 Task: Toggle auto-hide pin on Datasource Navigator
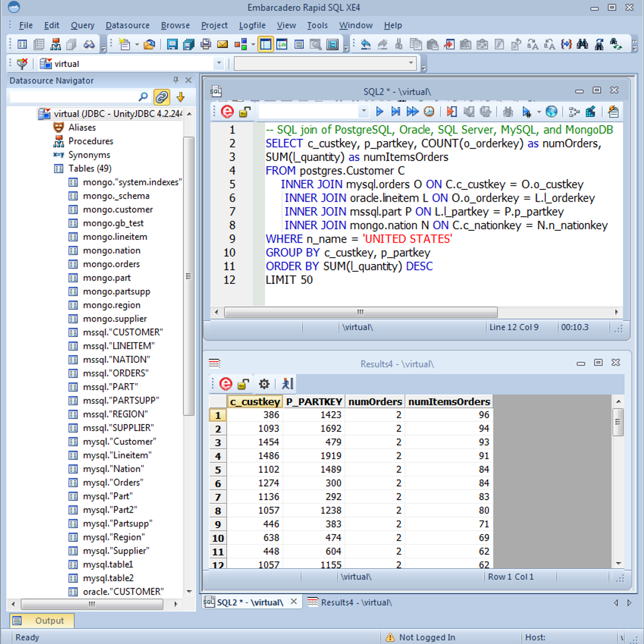[174, 80]
